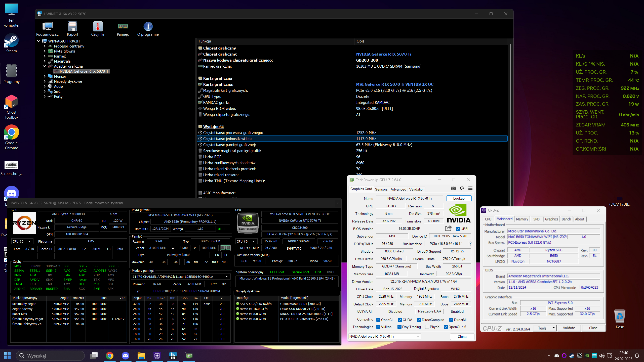Expand the Procesor centralny tree node
Image resolution: width=644 pixels, height=362 pixels.
pyautogui.click(x=45, y=46)
